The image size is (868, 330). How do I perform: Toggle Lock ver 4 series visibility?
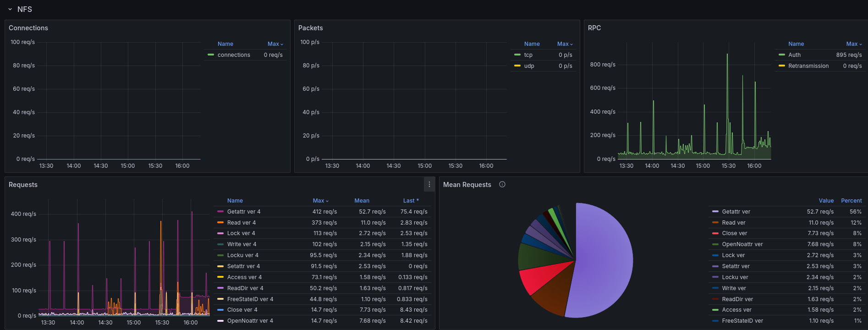click(241, 233)
